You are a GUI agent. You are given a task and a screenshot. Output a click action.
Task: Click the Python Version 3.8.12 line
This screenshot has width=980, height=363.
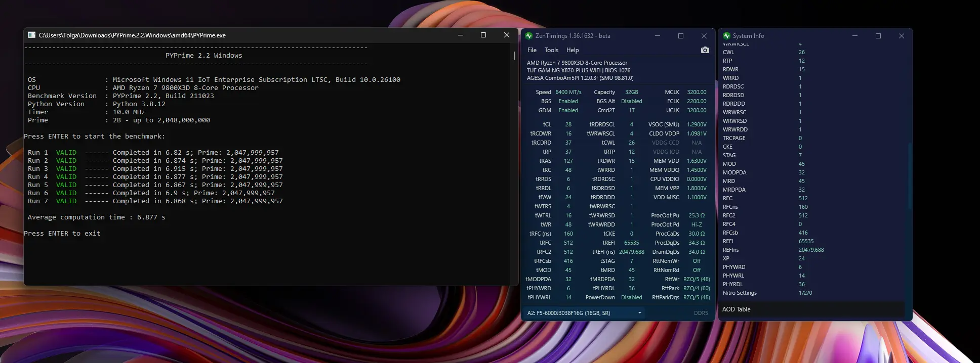(96, 104)
